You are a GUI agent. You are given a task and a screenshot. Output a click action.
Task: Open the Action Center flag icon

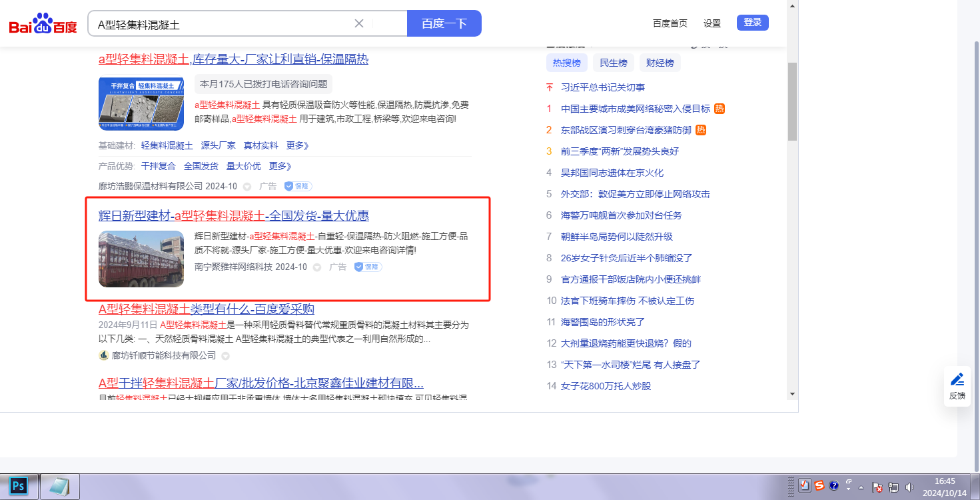[877, 487]
